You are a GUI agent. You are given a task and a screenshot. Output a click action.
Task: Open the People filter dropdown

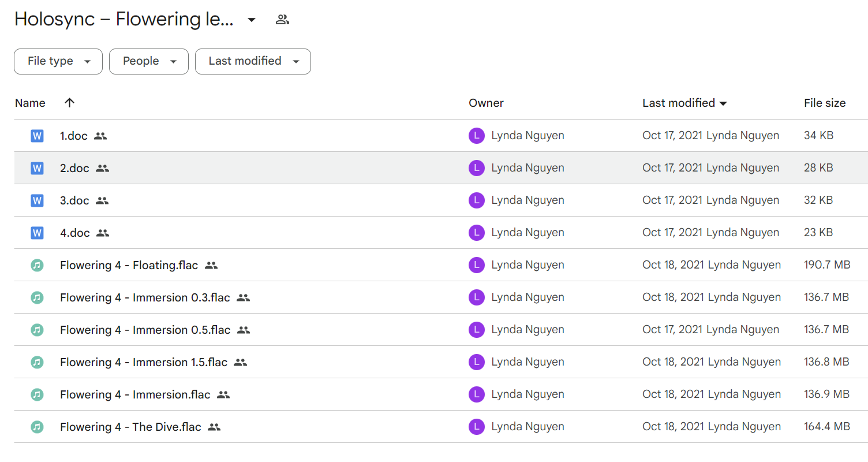(149, 61)
